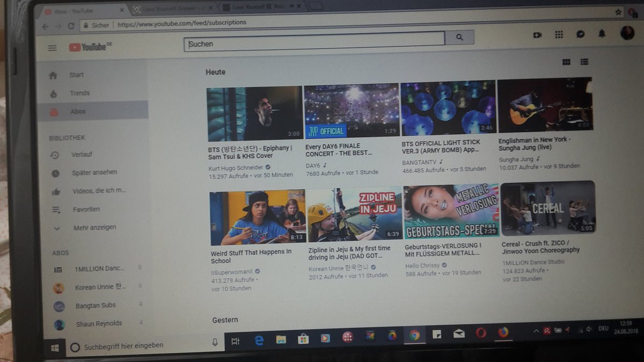Show hidden system tray icons chevron

point(536,331)
